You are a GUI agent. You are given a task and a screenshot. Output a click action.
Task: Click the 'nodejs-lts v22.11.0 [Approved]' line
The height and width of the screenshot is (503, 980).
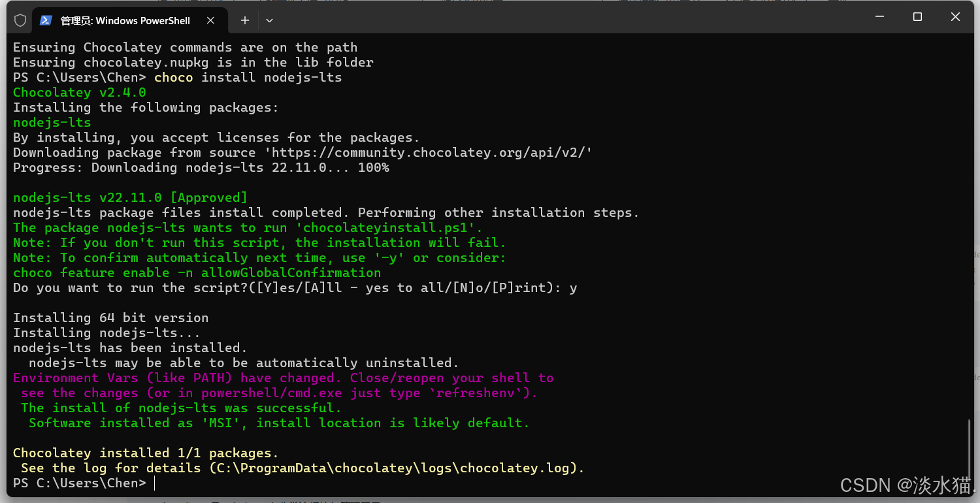tap(131, 198)
